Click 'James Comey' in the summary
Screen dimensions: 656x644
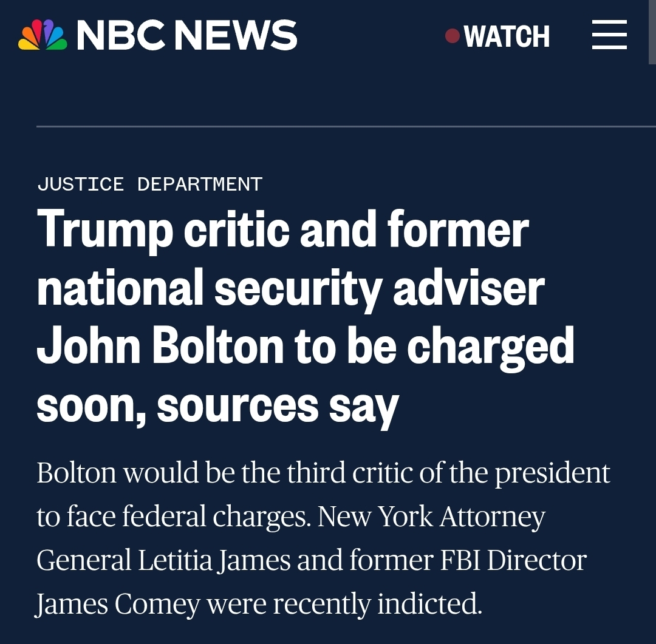coord(118,604)
